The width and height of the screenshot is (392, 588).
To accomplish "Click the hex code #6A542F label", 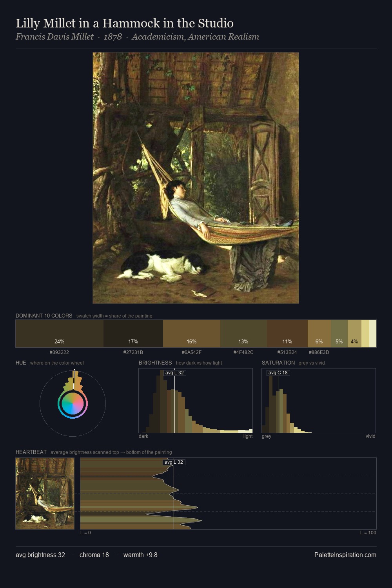I will point(192,352).
